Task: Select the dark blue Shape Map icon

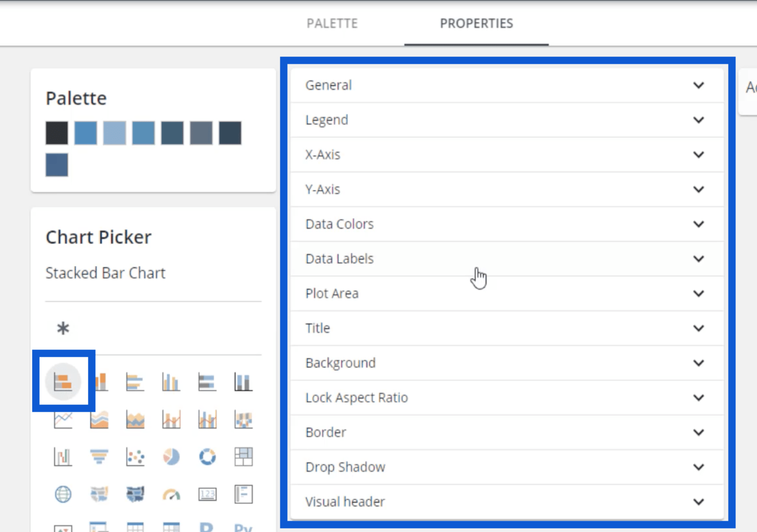Action: tap(135, 494)
